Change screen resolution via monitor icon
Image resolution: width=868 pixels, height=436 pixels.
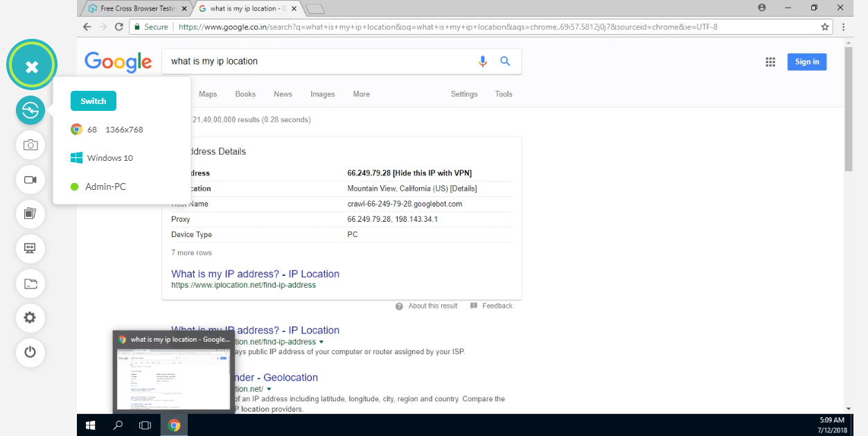pos(30,248)
